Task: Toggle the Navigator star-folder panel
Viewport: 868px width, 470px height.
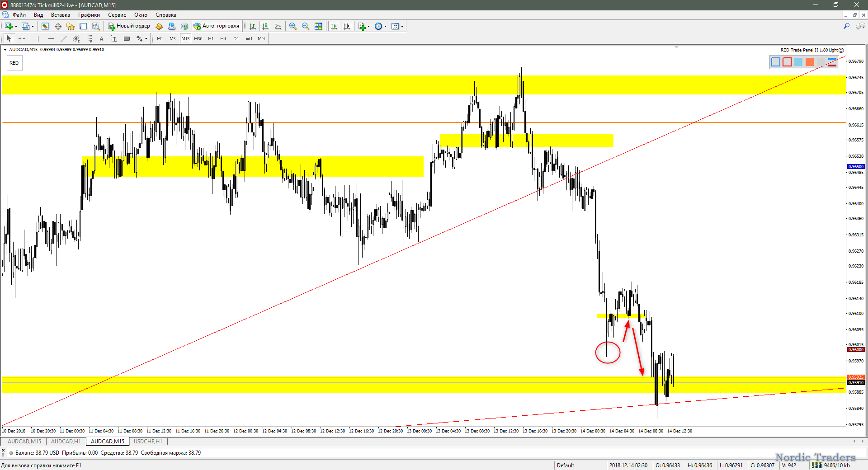Action: point(71,26)
